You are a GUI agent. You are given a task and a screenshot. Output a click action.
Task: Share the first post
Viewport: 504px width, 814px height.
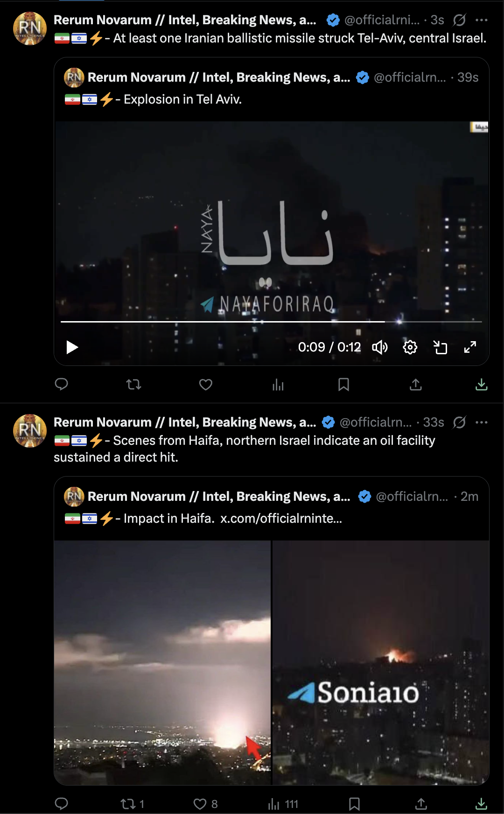pos(416,384)
